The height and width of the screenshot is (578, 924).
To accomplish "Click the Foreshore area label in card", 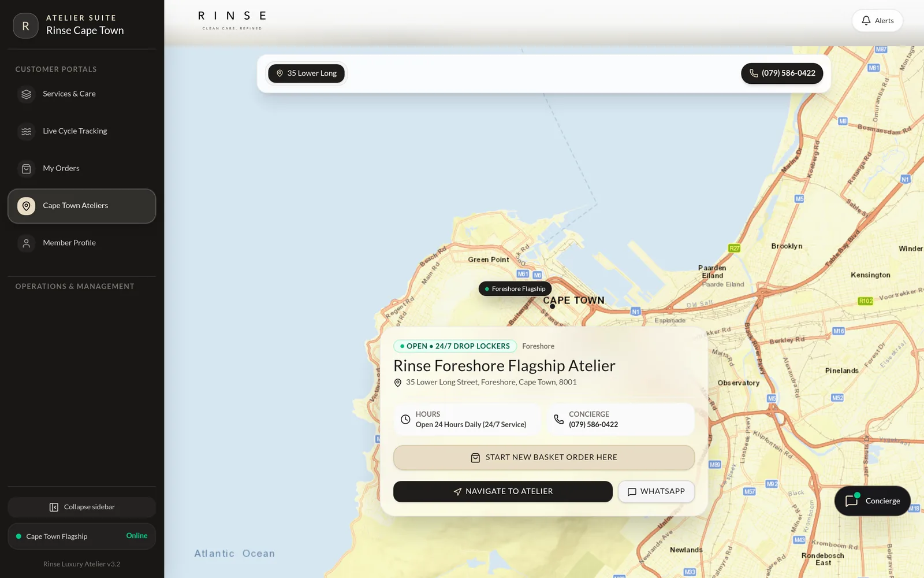I will pyautogui.click(x=538, y=346).
